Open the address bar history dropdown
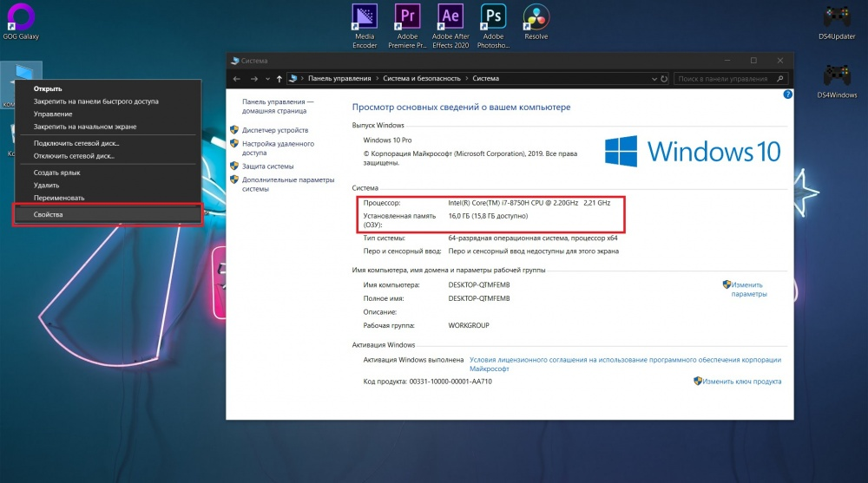The height and width of the screenshot is (483, 868). click(x=654, y=79)
